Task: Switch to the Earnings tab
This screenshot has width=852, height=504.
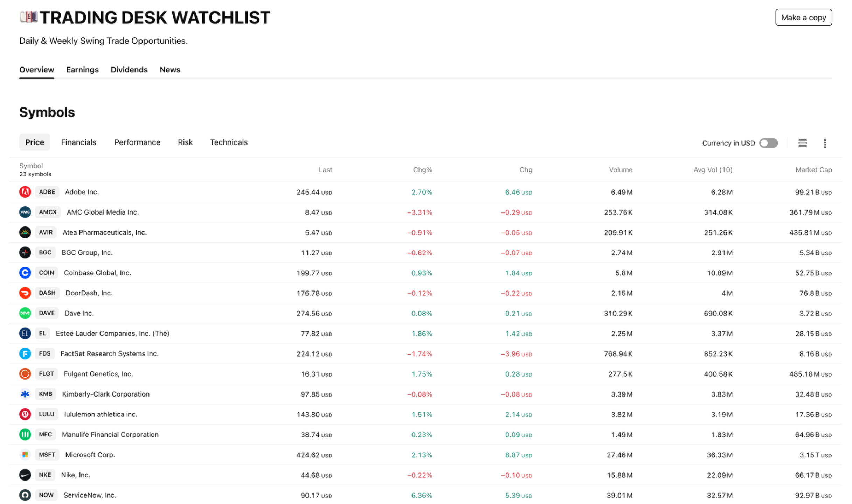Action: 82,70
